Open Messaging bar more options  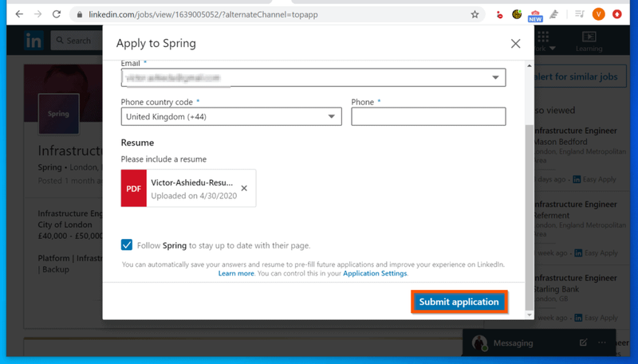(x=602, y=342)
